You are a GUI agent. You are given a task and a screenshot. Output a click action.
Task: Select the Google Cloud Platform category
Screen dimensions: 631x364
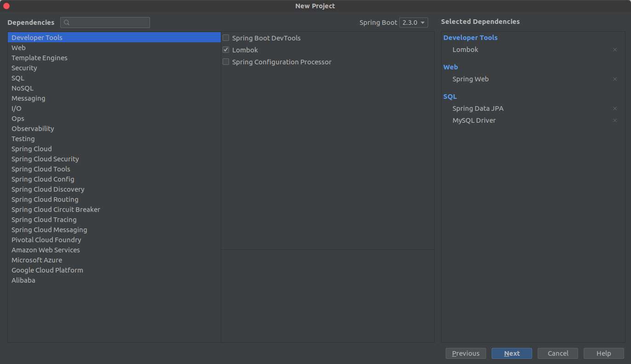[114, 270]
